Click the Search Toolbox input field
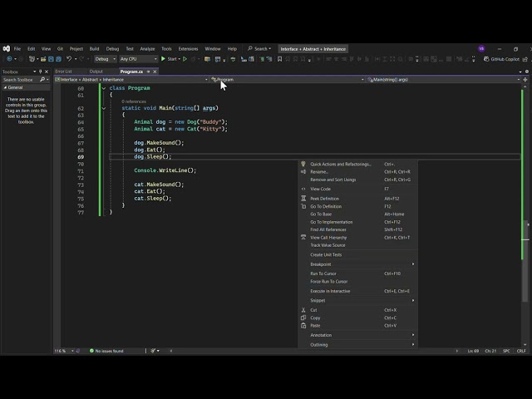Screen dimensions: 532x399 point(20,80)
